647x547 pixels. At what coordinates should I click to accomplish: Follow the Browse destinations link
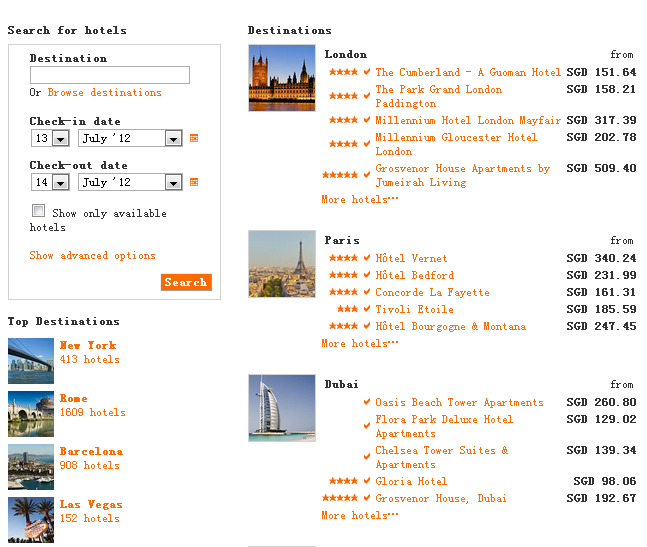pos(104,92)
